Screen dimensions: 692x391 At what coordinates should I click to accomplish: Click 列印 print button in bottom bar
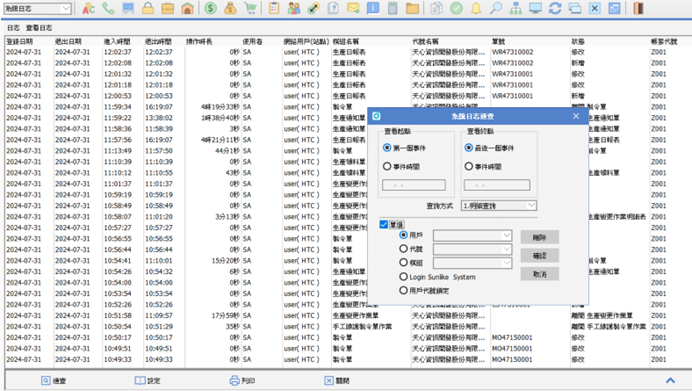point(242,380)
